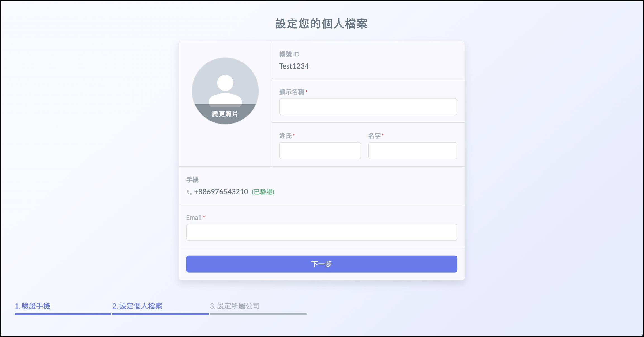Click the Email field label
Viewport: 644px width, 337px height.
(x=194, y=217)
